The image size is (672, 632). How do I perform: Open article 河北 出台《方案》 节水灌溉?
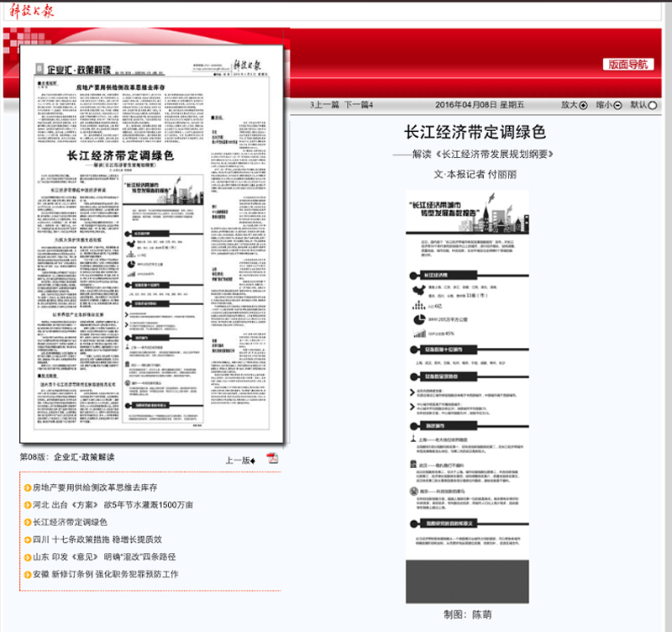point(113,505)
